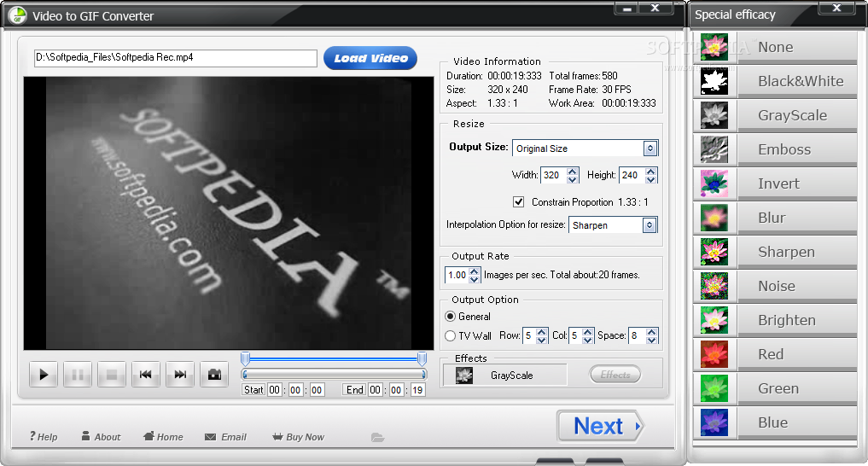Select the TV Wall output option

pyautogui.click(x=450, y=336)
